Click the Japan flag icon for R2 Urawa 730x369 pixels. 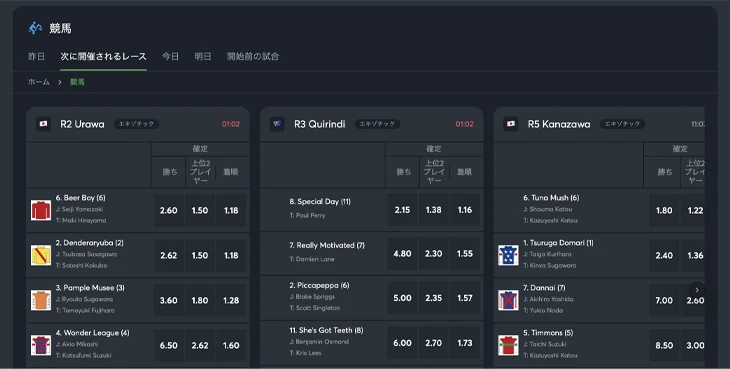[x=43, y=124]
